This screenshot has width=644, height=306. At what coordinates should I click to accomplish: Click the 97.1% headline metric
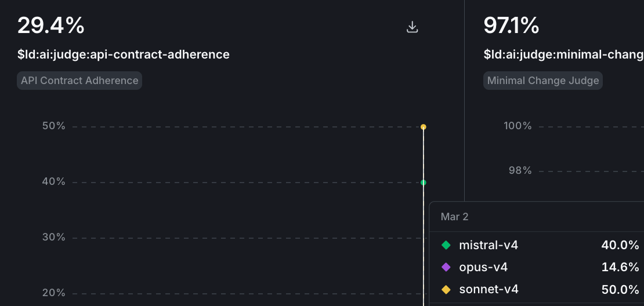tap(511, 26)
